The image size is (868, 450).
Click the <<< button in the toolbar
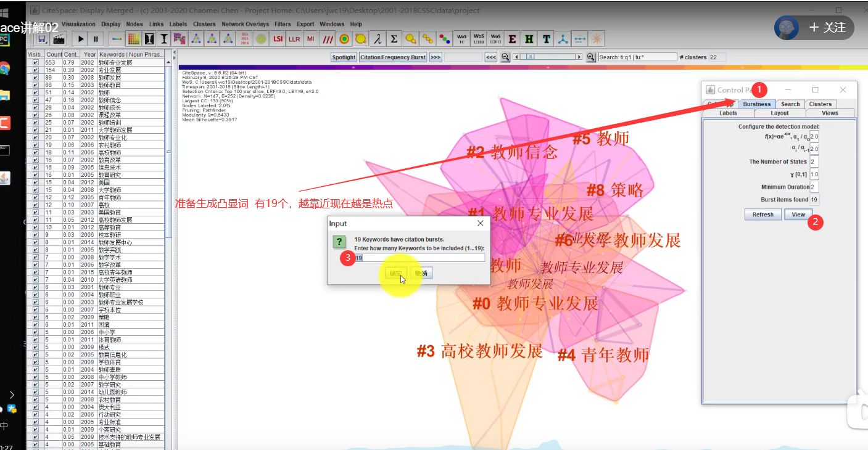tap(491, 57)
